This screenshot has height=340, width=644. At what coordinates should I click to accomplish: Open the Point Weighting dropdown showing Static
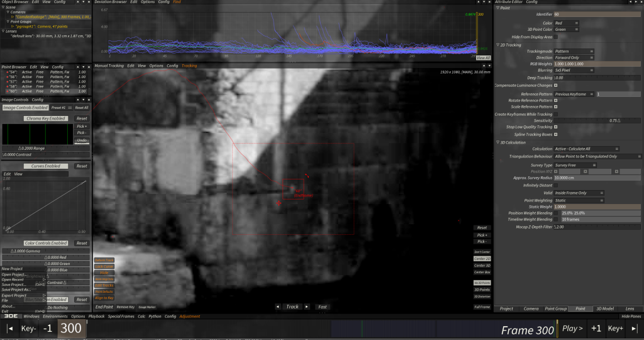pos(579,201)
